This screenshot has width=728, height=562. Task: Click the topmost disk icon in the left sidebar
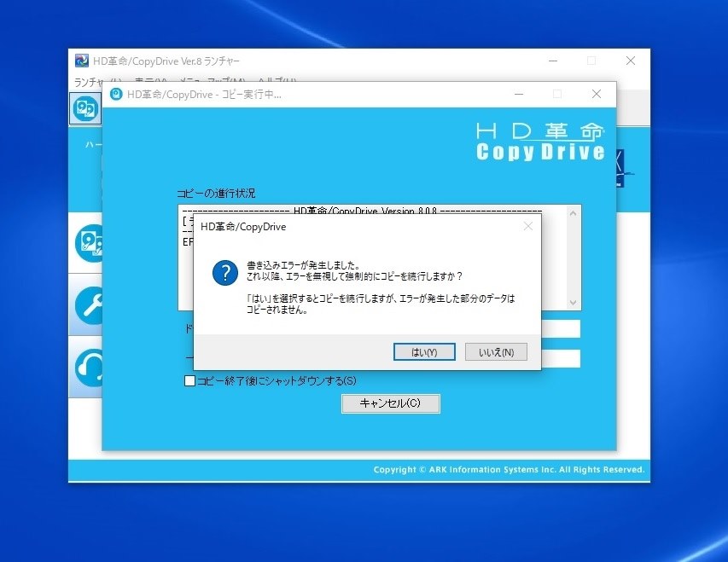85,108
